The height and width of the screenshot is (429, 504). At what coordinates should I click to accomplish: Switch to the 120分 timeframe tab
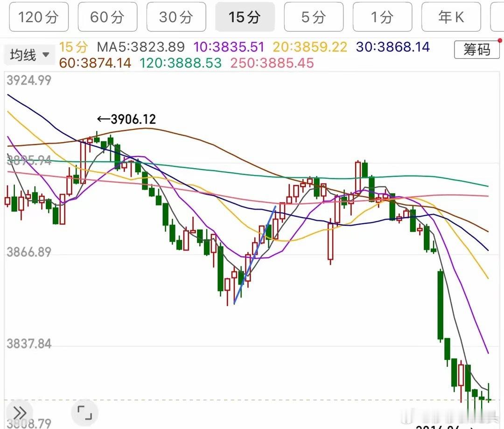39,17
